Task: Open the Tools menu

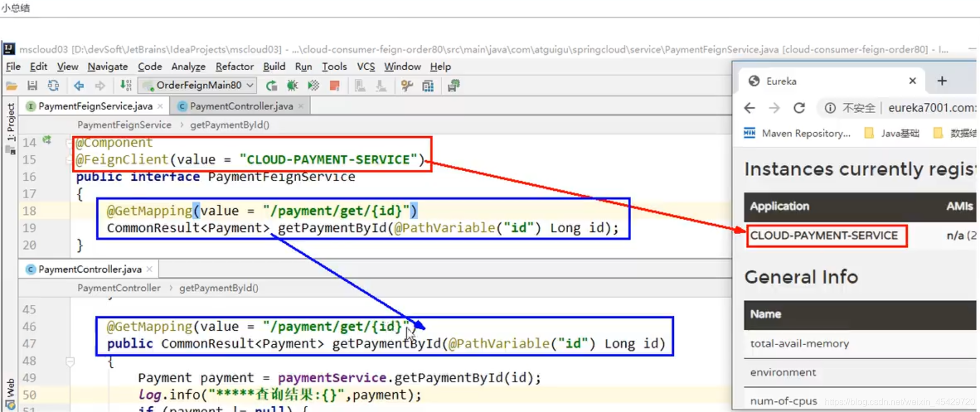Action: tap(334, 66)
